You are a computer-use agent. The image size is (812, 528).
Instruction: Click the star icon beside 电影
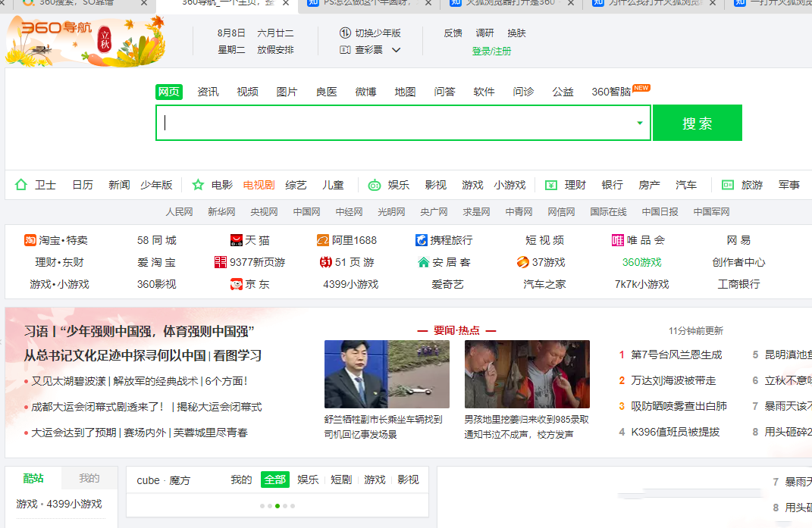(x=198, y=185)
